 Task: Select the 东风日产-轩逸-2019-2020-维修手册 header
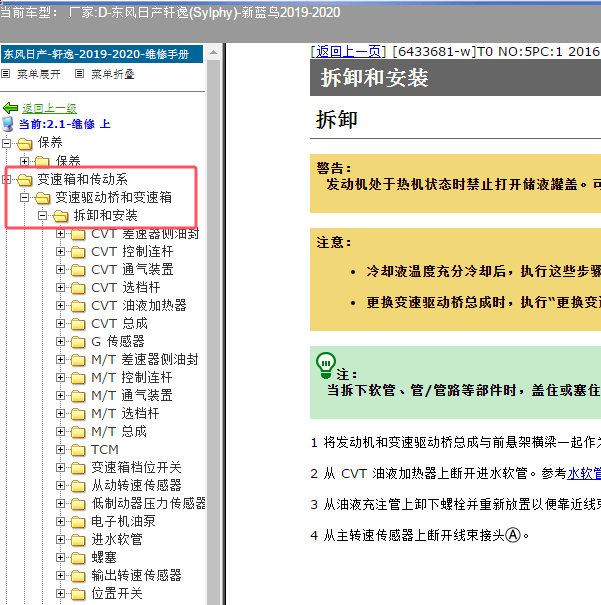[x=102, y=54]
